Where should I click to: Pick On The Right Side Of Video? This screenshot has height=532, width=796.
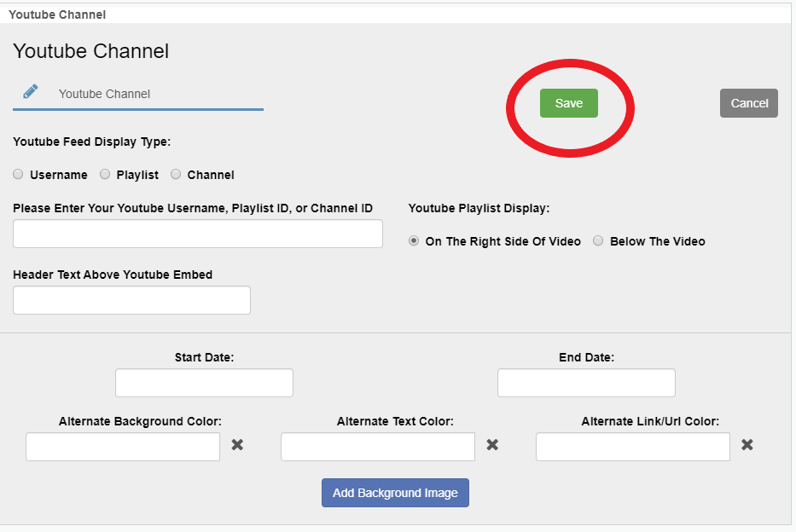tap(414, 241)
